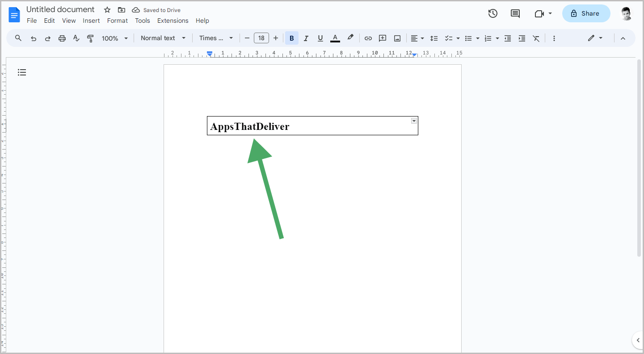Click the Spelling and grammar check icon
This screenshot has width=644, height=354.
point(76,38)
